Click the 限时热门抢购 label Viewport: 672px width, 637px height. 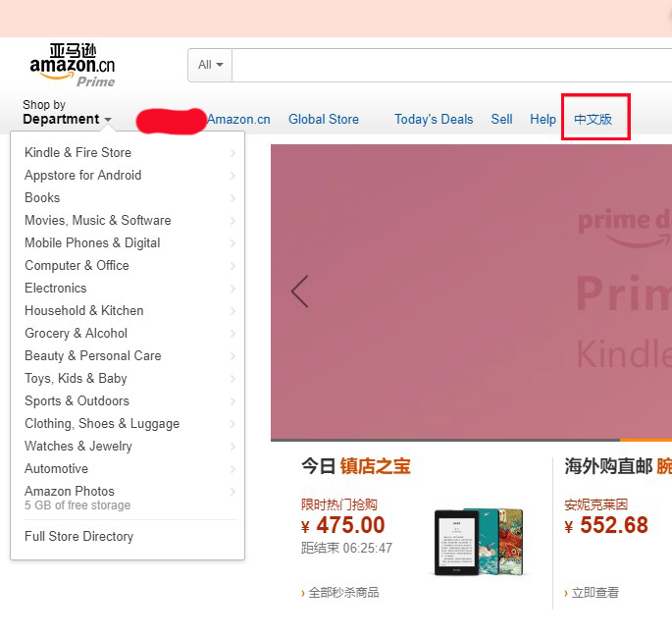(339, 504)
